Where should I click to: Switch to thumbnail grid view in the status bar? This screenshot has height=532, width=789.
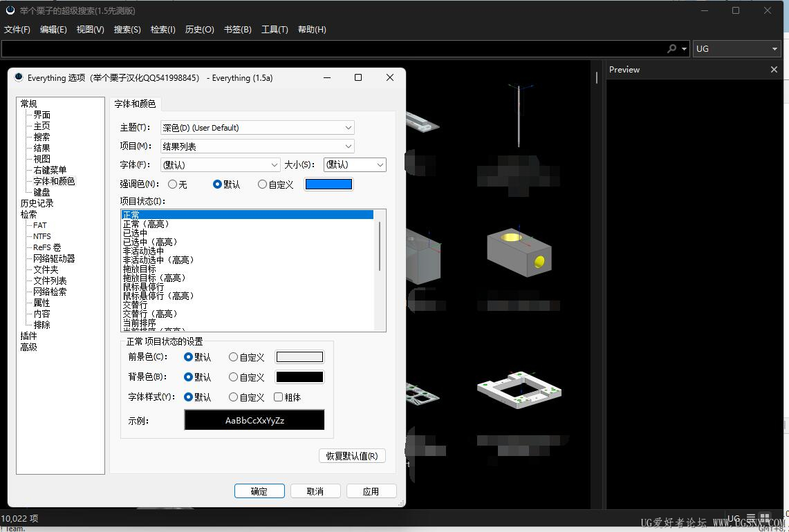[765, 517]
